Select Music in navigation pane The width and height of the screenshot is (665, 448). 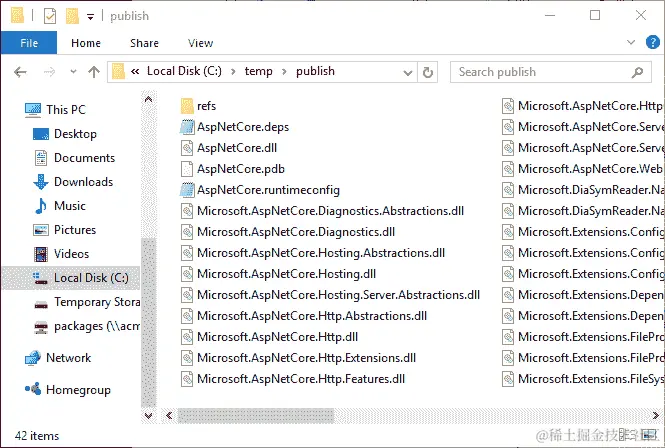[59, 206]
